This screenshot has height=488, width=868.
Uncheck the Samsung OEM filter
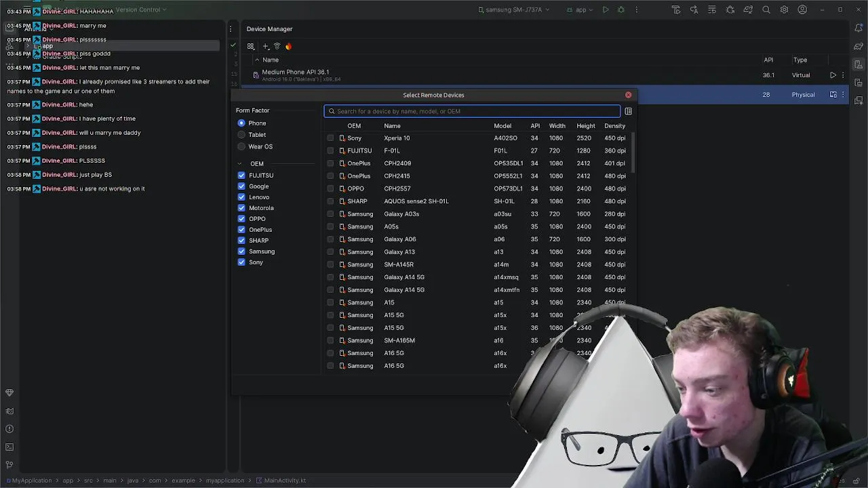pos(241,251)
